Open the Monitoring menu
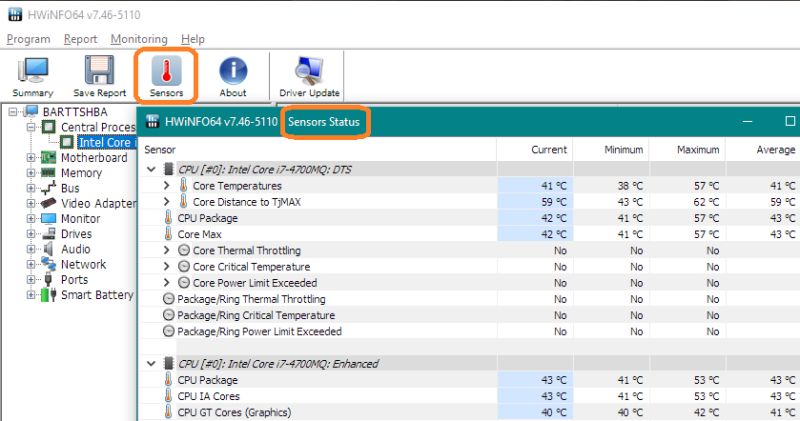 coord(139,39)
